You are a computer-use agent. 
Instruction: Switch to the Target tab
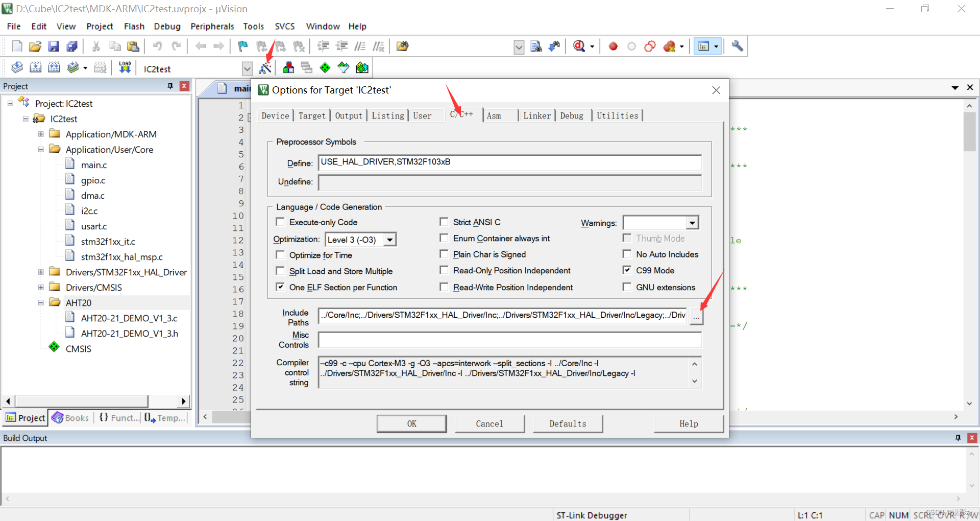[312, 116]
